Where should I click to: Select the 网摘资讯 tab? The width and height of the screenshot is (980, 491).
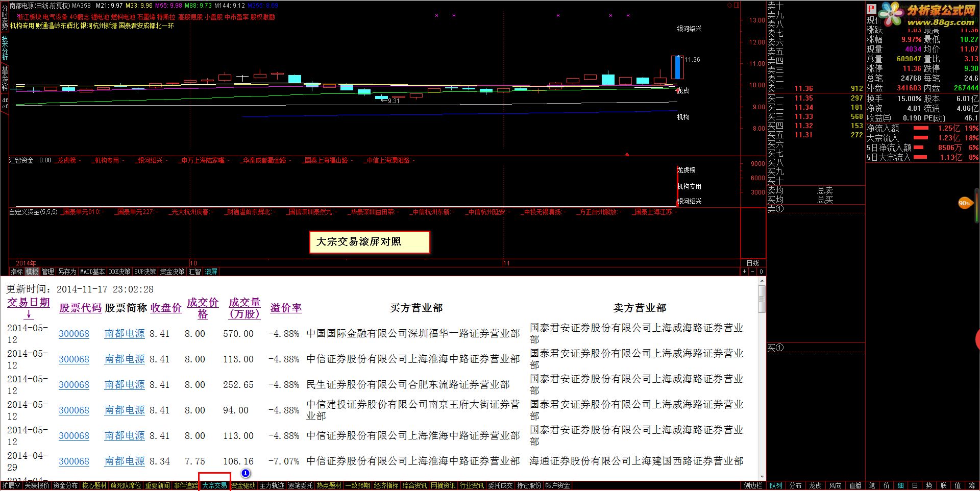point(444,485)
